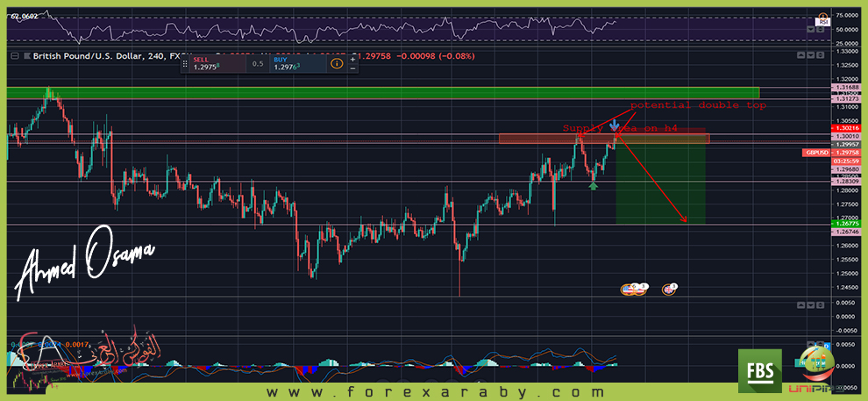Maximize the main chart pane
The image size is (868, 401).
click(x=821, y=55)
